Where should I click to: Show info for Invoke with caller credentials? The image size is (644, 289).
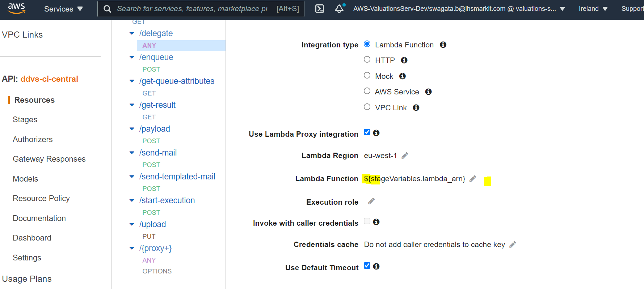pyautogui.click(x=376, y=222)
